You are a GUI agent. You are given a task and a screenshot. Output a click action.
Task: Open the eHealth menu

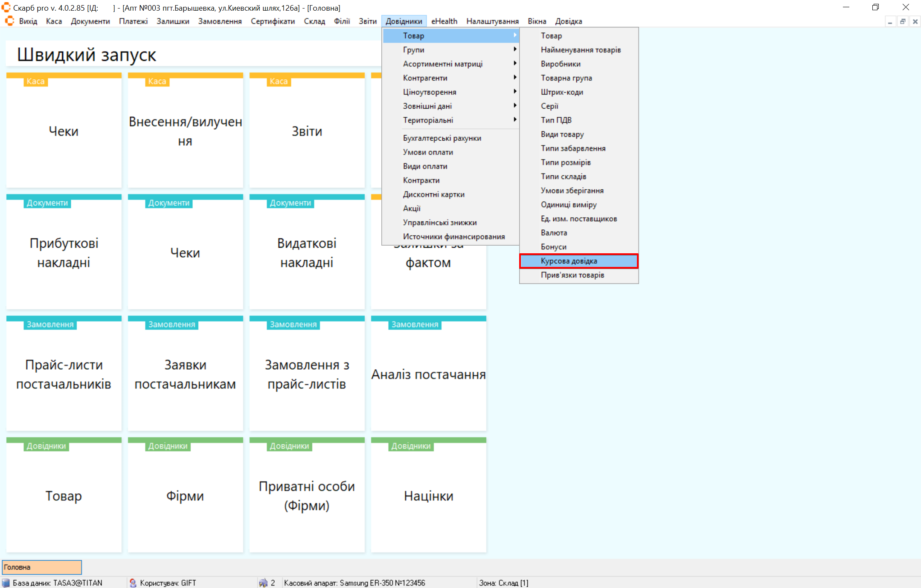[x=444, y=21]
